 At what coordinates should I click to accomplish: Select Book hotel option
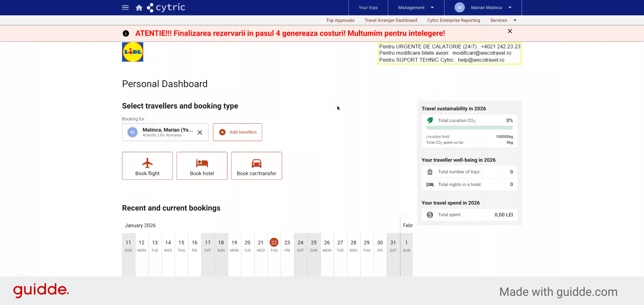point(202,166)
